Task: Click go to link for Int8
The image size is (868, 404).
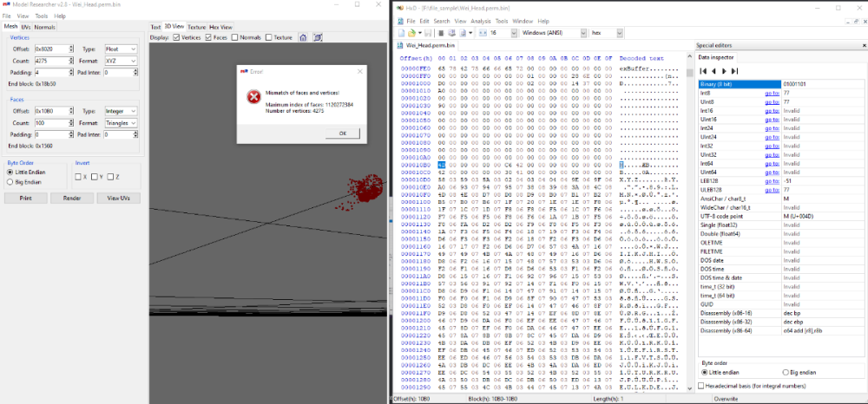Action: click(772, 93)
